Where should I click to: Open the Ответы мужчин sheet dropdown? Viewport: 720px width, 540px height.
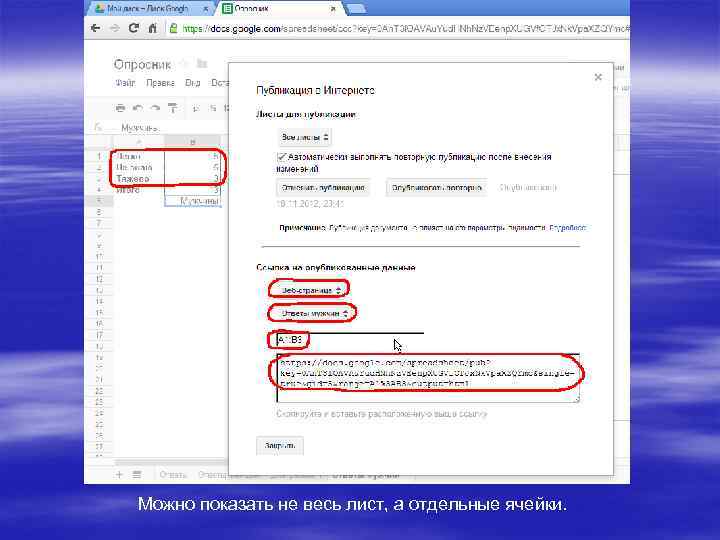pyautogui.click(x=313, y=313)
